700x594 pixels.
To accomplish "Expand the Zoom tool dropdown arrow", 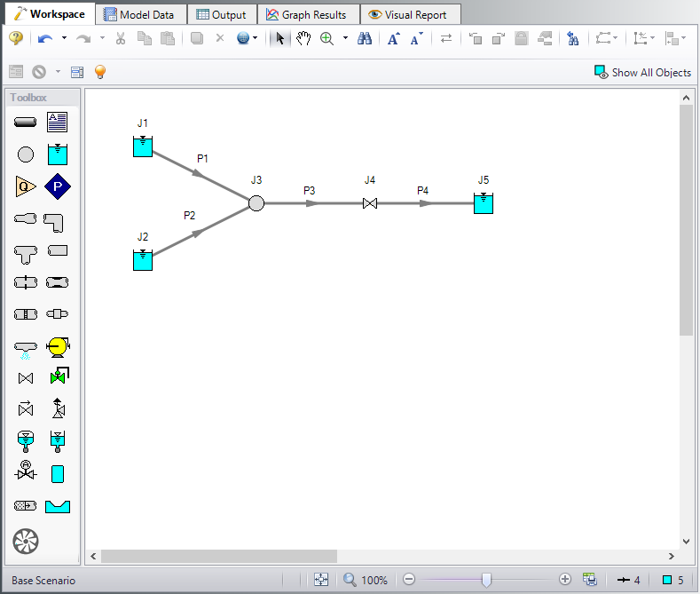I will coord(345,38).
